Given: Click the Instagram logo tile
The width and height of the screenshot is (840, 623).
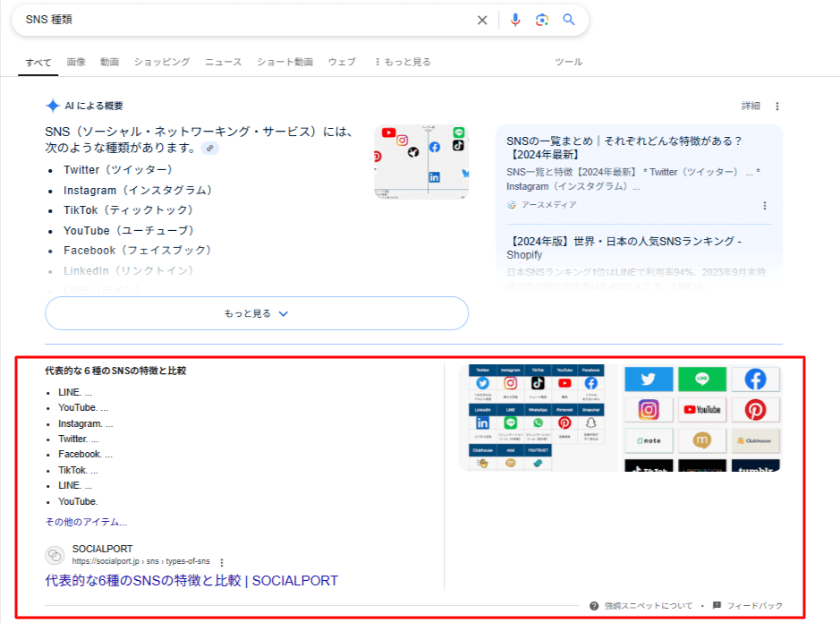Looking at the screenshot, I should [x=649, y=410].
